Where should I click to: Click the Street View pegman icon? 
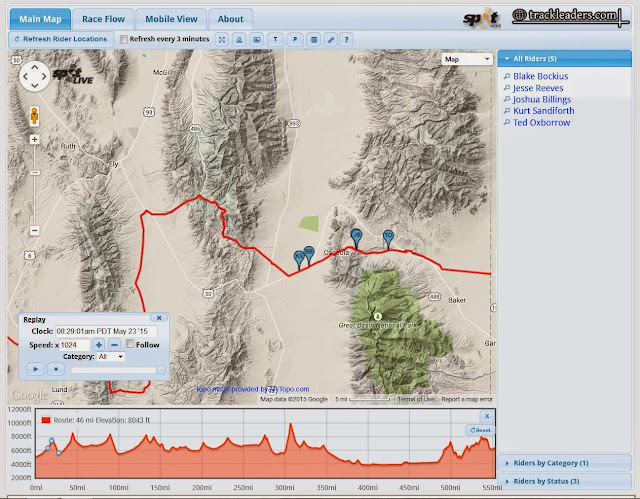34,115
